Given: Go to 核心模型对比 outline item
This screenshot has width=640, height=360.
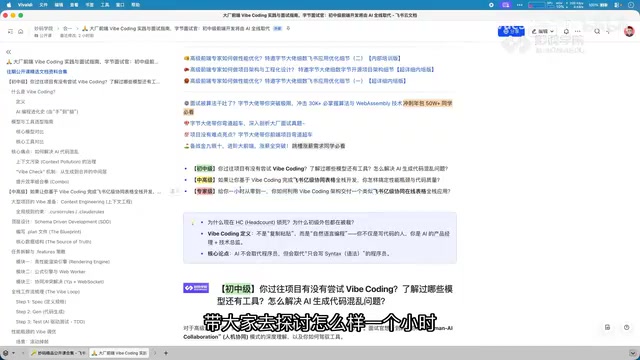Looking at the screenshot, I should point(29,131).
